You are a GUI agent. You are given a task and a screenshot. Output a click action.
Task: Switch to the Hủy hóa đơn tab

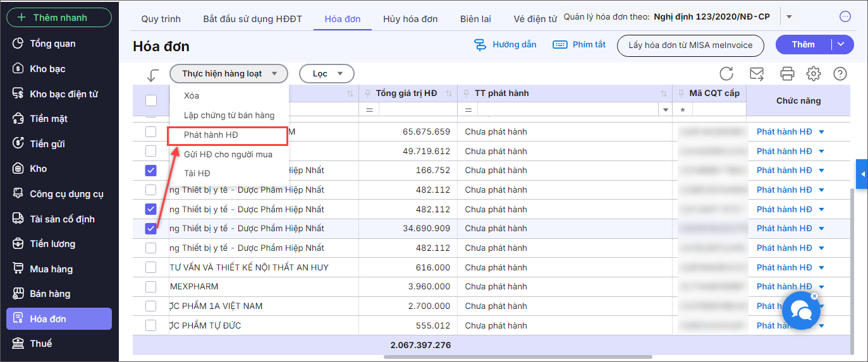[410, 19]
